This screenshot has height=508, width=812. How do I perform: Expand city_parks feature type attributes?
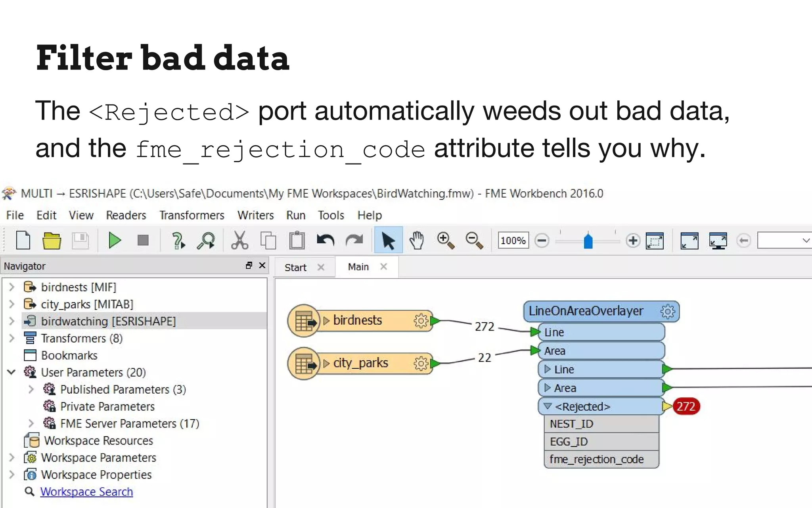(326, 364)
